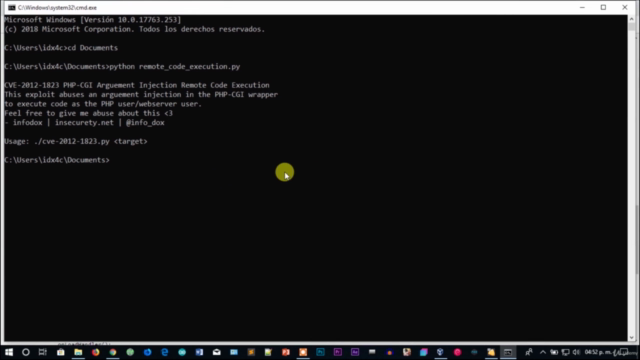640x360 pixels.
Task: Minimize the cmd.exe window
Action: coord(582,7)
